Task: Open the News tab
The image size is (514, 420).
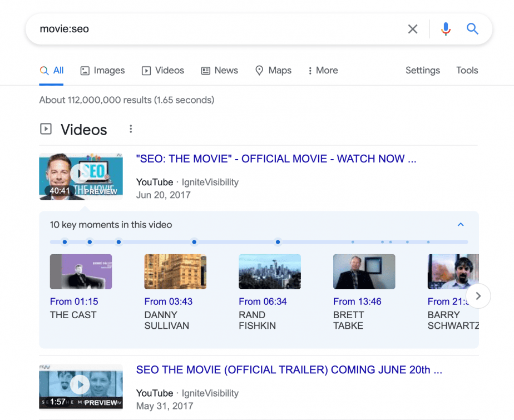Action: pyautogui.click(x=219, y=71)
